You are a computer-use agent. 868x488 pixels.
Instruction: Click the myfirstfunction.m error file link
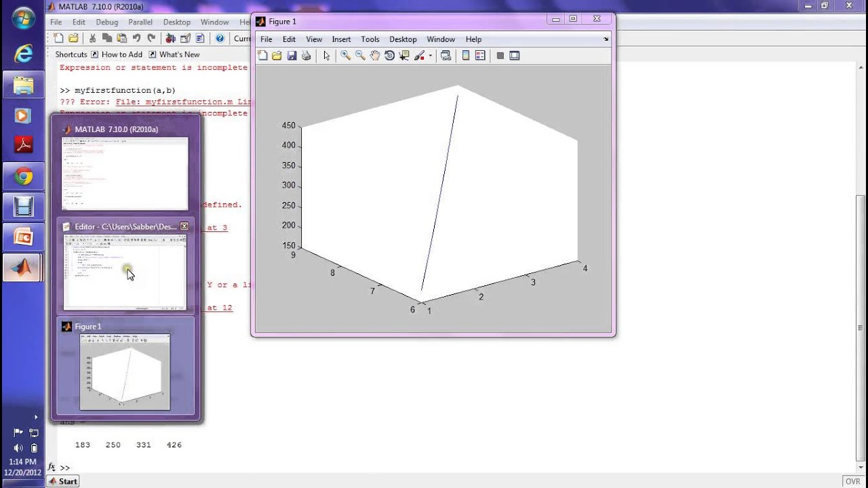click(183, 102)
